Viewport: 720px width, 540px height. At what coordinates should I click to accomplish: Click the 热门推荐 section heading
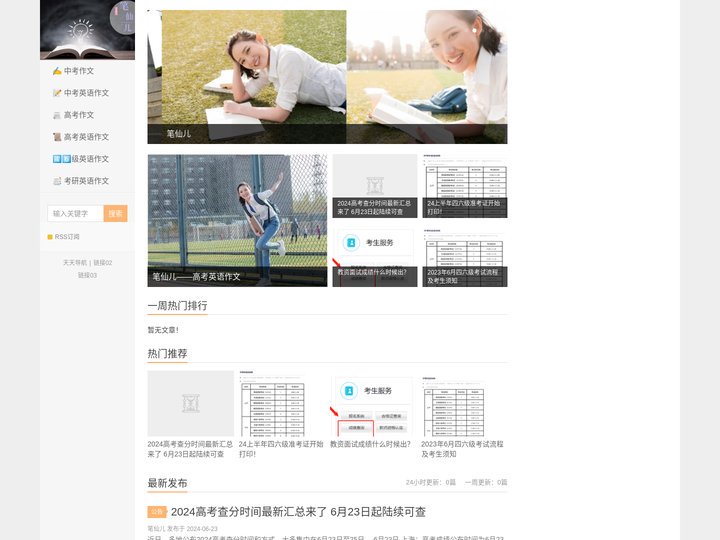point(167,354)
